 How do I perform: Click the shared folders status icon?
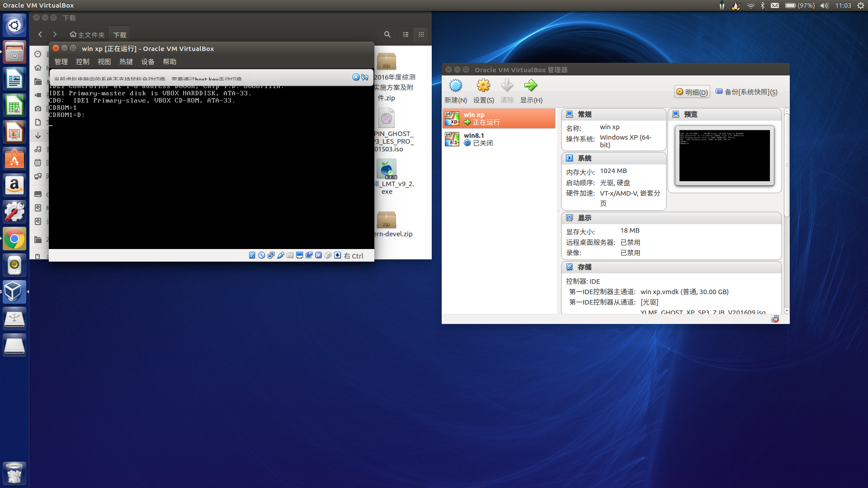point(290,255)
